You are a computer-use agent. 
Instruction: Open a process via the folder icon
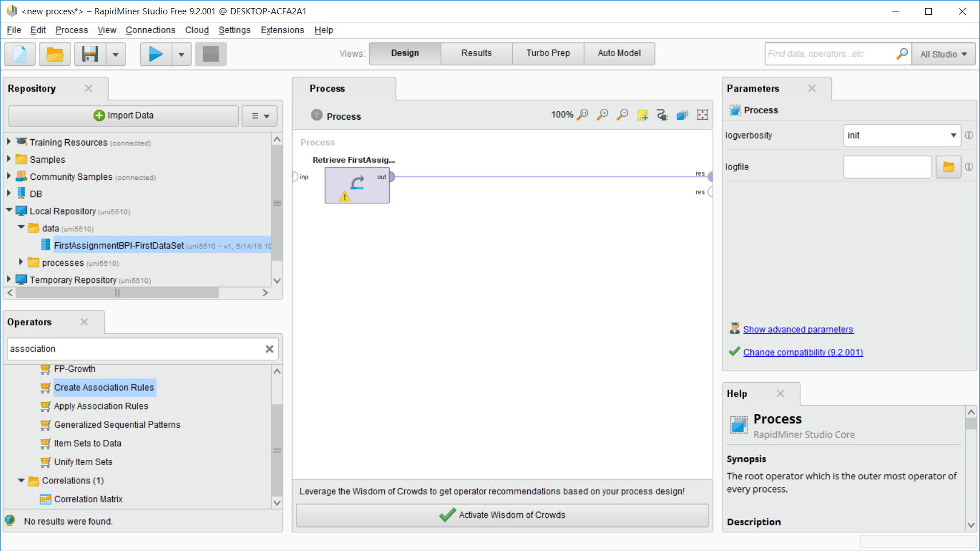coord(55,54)
